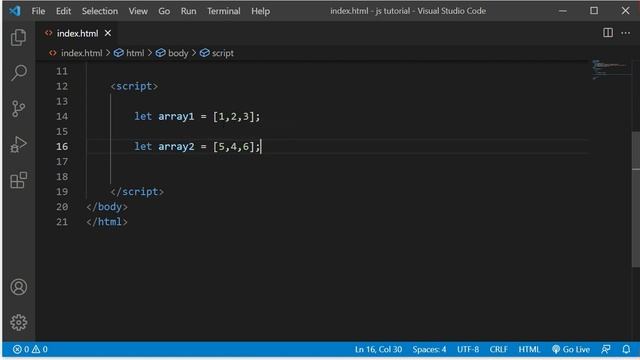Image resolution: width=640 pixels, height=360 pixels.
Task: Click the opening <script> tag text
Action: (134, 86)
